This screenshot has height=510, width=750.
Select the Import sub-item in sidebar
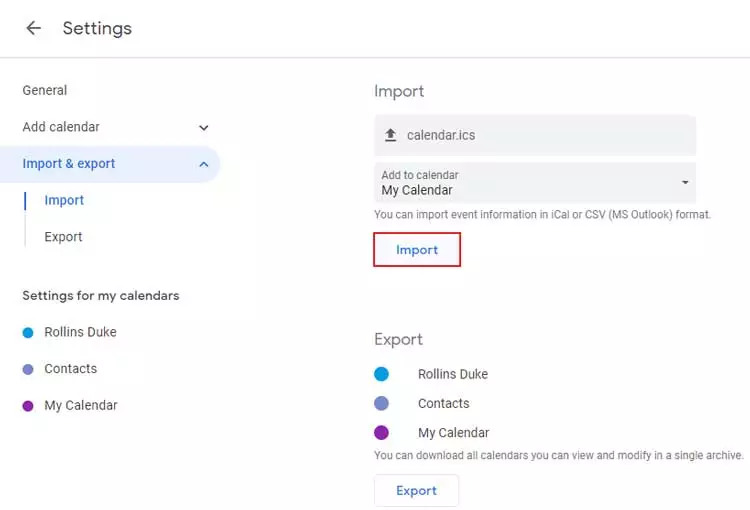tap(64, 200)
